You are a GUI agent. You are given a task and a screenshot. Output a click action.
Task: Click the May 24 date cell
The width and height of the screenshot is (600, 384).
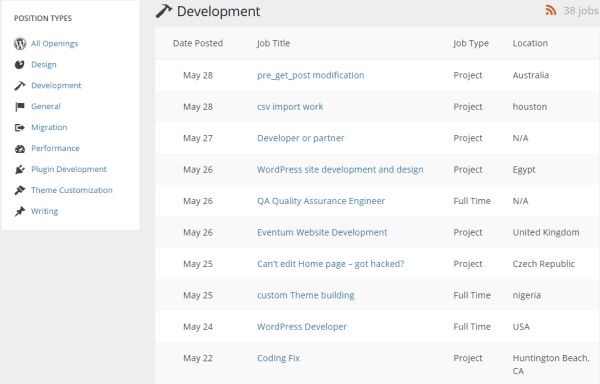(x=198, y=327)
